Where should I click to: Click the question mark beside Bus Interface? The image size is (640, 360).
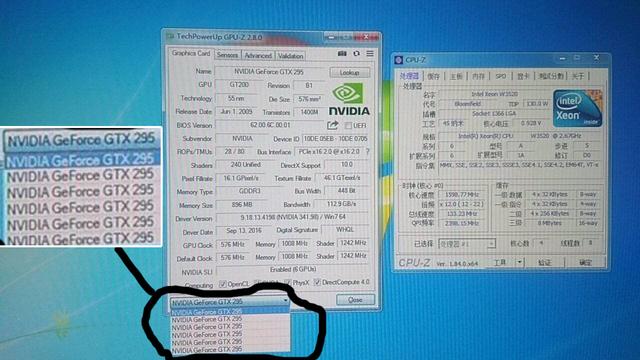click(367, 151)
